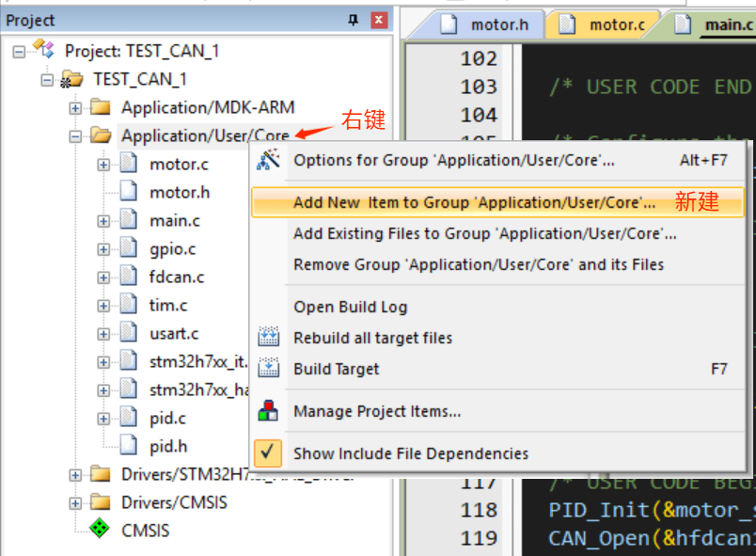Viewport: 756px width, 556px height.
Task: Select pid.h in the project tree
Action: click(167, 446)
